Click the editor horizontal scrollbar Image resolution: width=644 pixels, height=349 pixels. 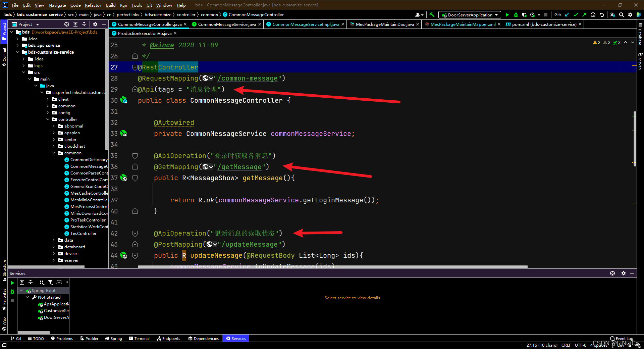[333, 267]
